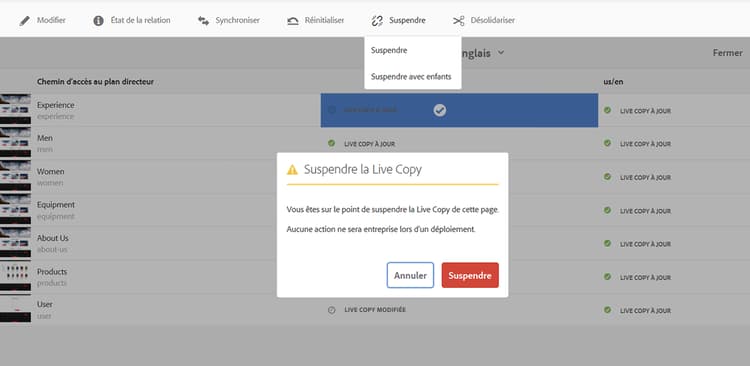
Task: Click the Products page title
Action: click(52, 271)
